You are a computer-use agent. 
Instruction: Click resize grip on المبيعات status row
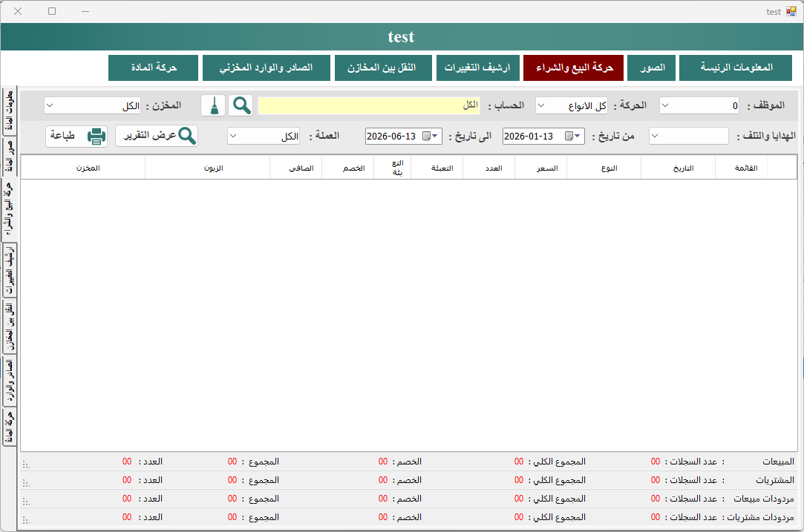[x=26, y=465]
